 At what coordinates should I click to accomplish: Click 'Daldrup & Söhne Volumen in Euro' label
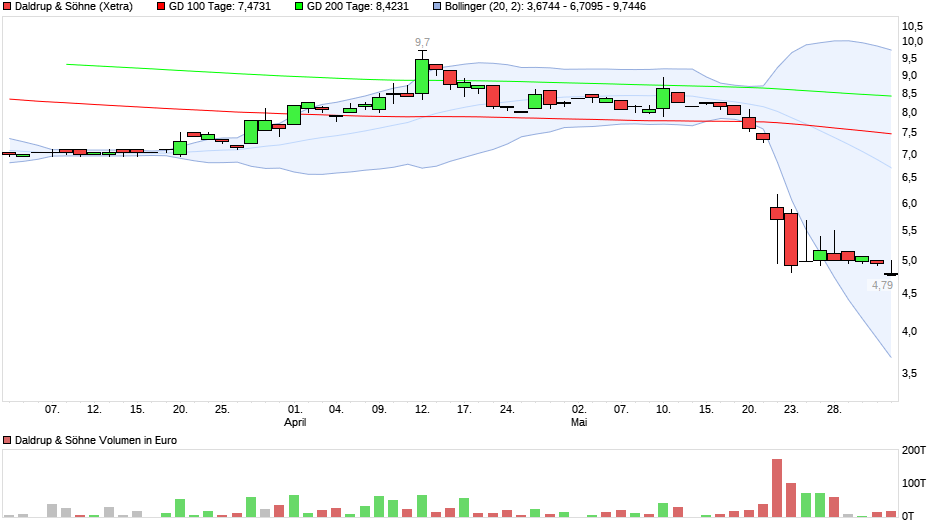pos(96,440)
